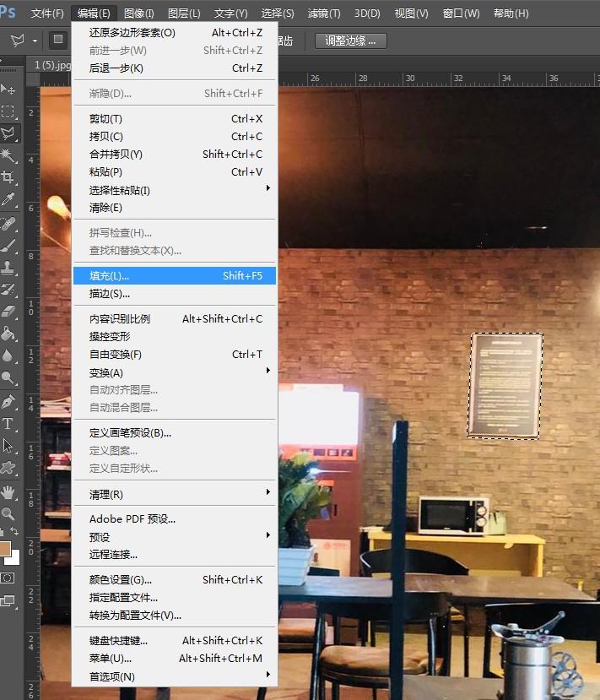
Task: Choose 剪切(T) menu item
Action: click(x=175, y=119)
